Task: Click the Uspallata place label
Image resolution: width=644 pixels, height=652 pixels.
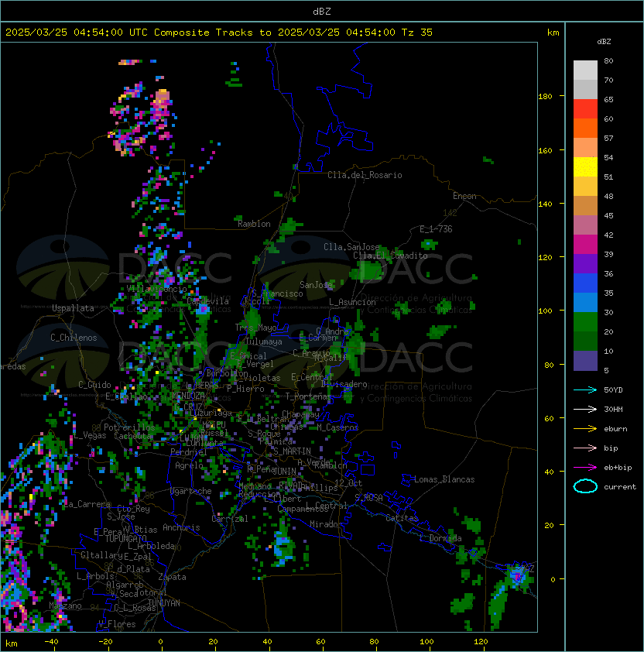Action: point(73,308)
